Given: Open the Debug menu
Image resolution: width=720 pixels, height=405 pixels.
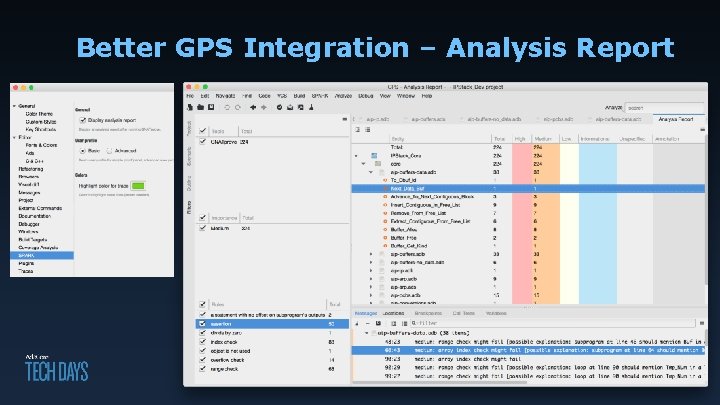Looking at the screenshot, I should click(x=366, y=96).
